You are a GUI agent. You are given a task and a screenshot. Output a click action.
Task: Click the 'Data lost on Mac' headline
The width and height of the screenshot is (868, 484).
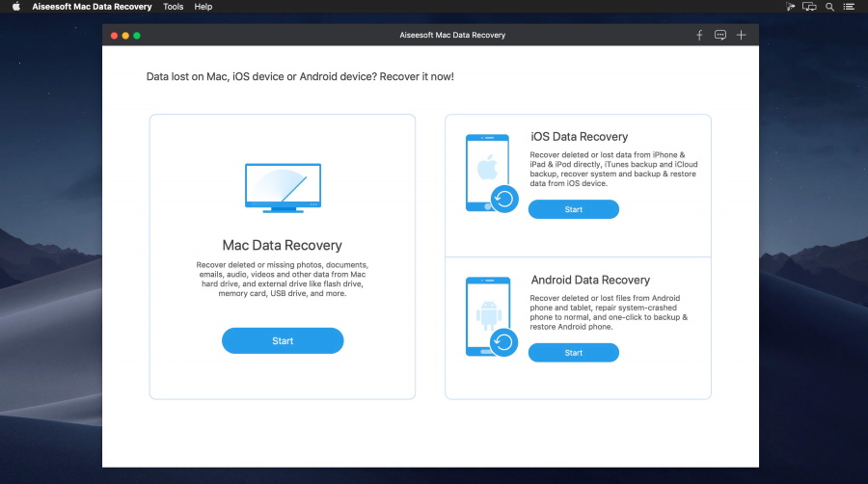coord(300,77)
